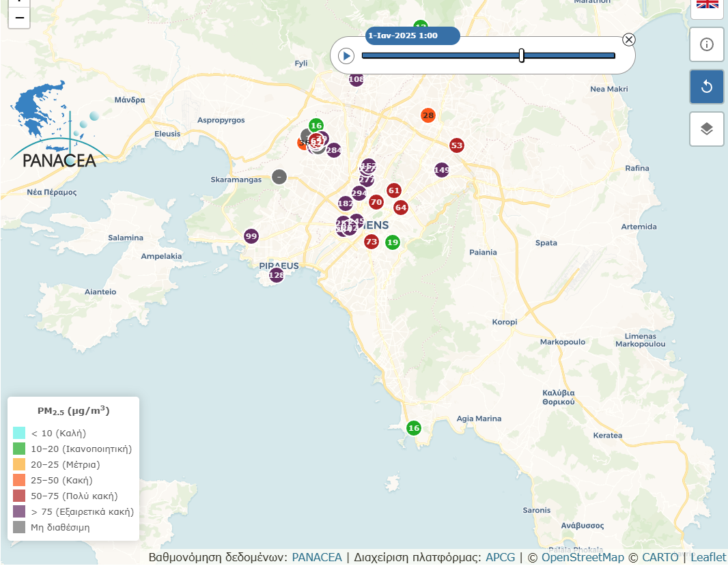Click the reset/history arrow button
728x566 pixels.
click(x=707, y=87)
